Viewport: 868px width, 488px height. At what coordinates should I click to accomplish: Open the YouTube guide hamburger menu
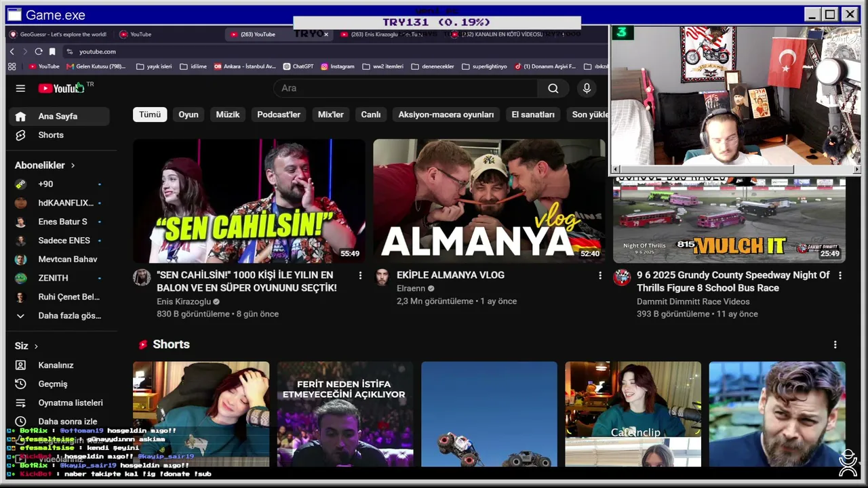coord(20,88)
